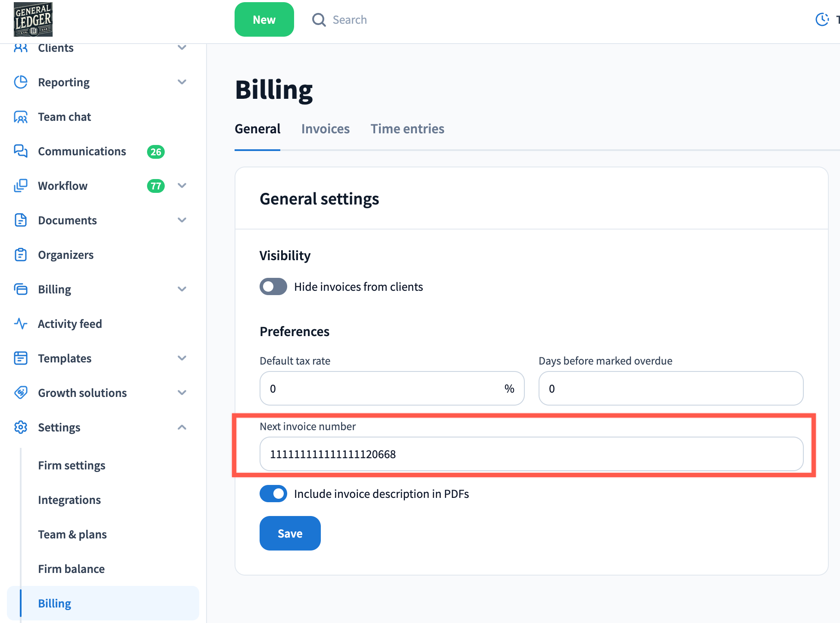Disable Include invoice description in PDFs

[x=273, y=494]
